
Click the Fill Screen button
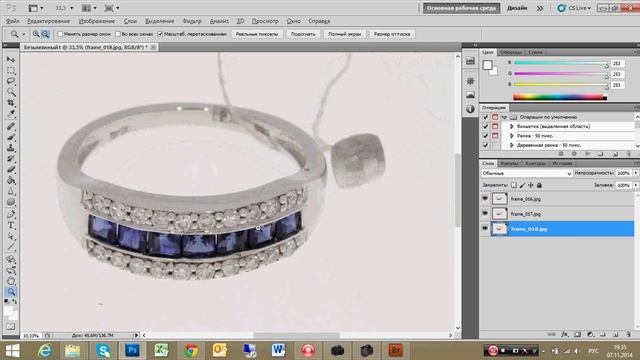pos(344,34)
